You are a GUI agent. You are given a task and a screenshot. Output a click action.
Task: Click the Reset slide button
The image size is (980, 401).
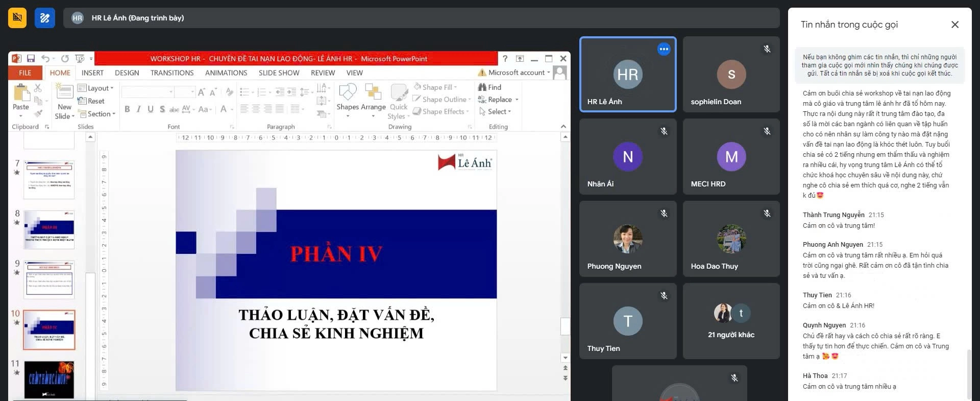91,101
